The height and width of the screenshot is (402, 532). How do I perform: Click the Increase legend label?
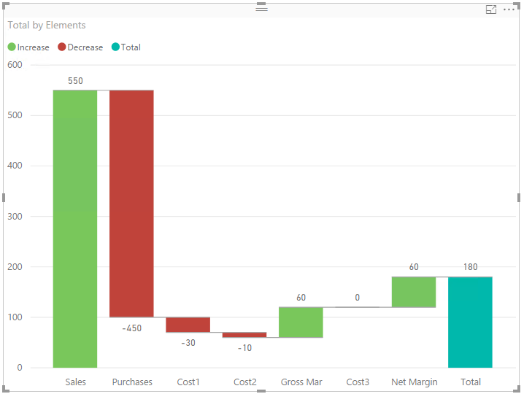pos(34,47)
